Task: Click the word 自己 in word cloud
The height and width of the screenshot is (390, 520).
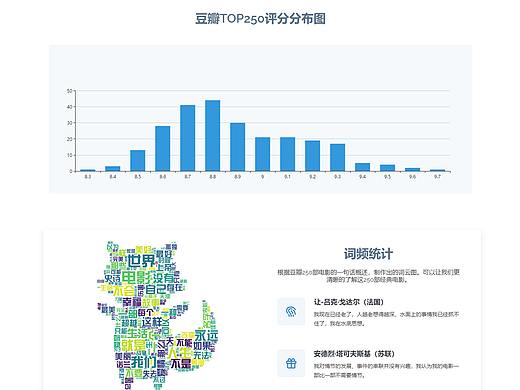Action: coord(155,289)
